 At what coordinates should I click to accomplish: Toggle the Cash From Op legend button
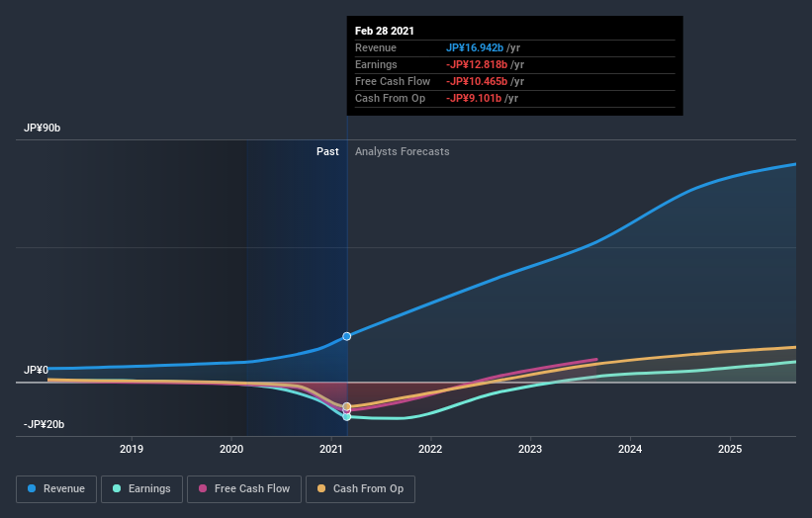tap(360, 489)
